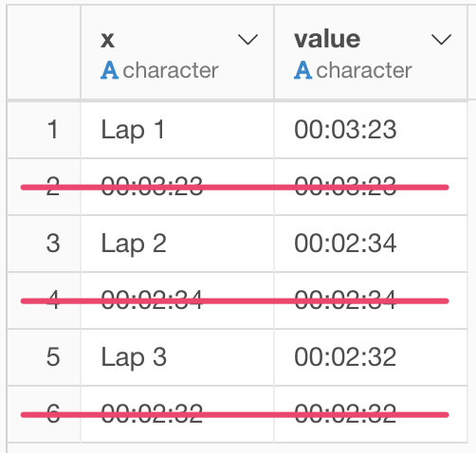
Task: Click crossed-out value cell in row 6
Action: (x=371, y=414)
